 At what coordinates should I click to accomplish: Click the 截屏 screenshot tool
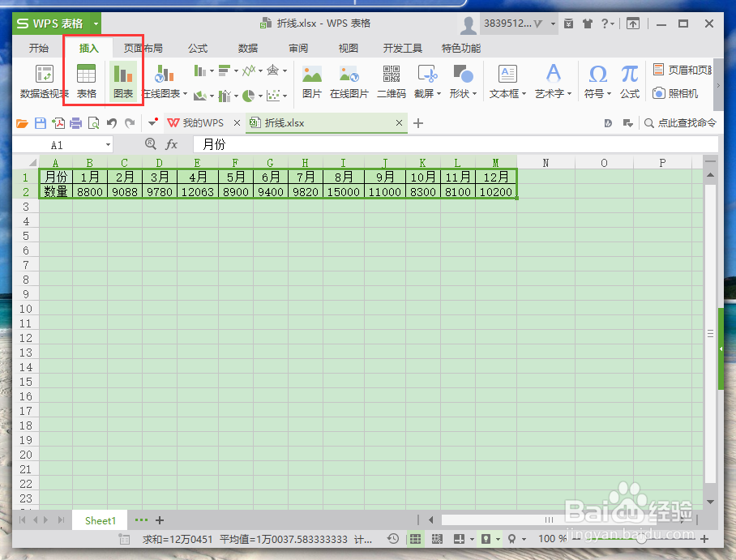[427, 81]
